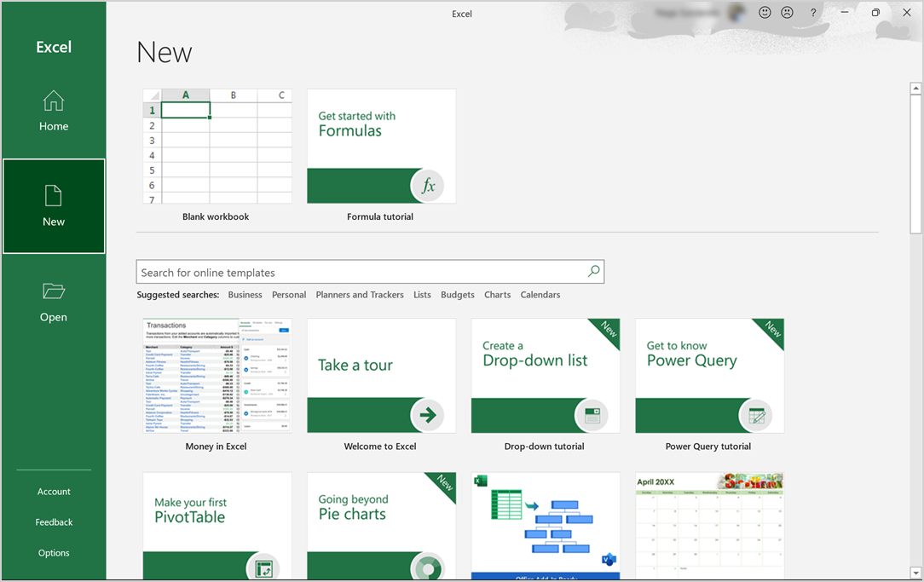This screenshot has height=582, width=924.
Task: Click the Home icon in sidebar
Action: [x=53, y=101]
